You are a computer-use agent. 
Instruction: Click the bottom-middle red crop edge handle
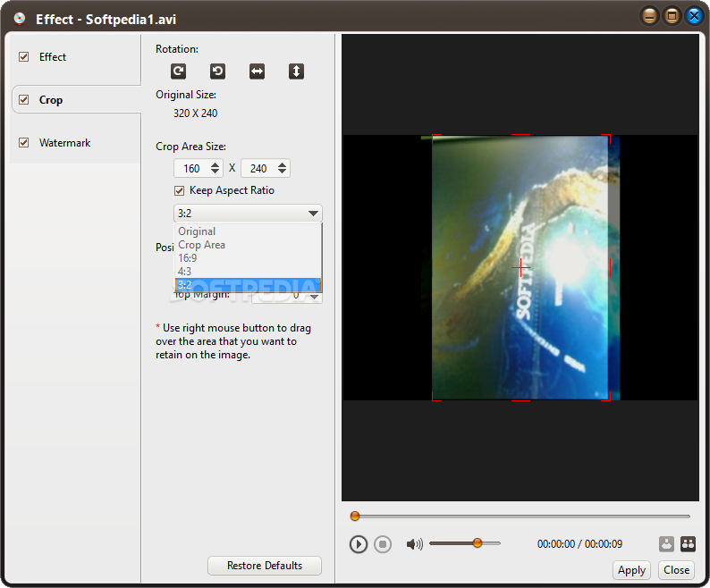[x=520, y=400]
